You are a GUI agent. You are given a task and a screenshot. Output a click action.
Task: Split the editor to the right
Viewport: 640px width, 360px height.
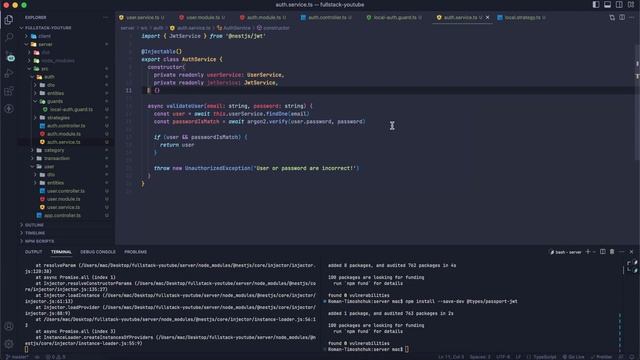(622, 18)
